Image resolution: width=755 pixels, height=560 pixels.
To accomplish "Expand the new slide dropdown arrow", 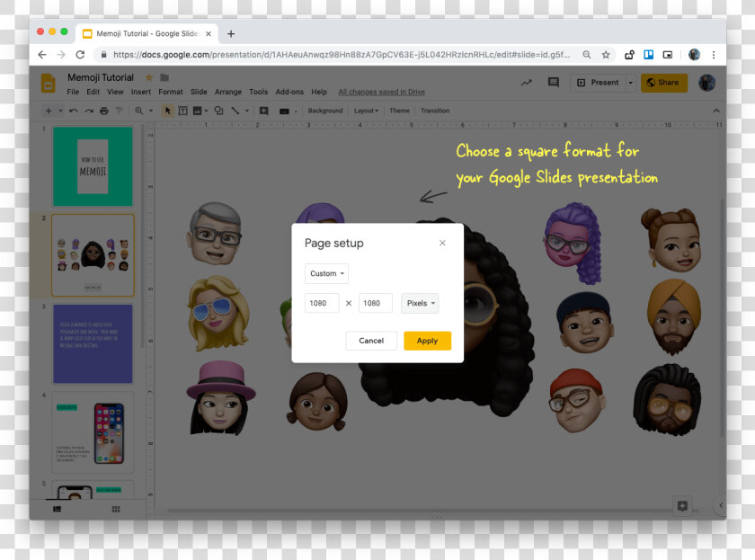I will pyautogui.click(x=61, y=111).
